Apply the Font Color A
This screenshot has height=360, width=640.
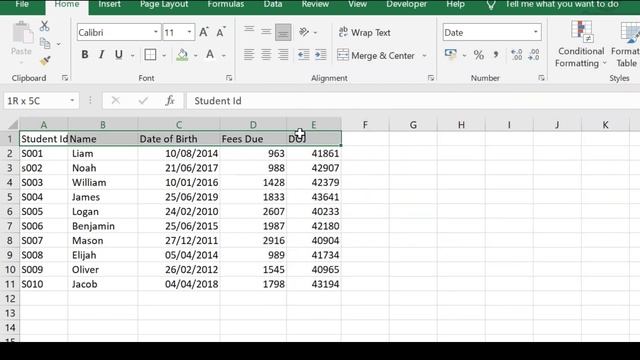[x=210, y=55]
